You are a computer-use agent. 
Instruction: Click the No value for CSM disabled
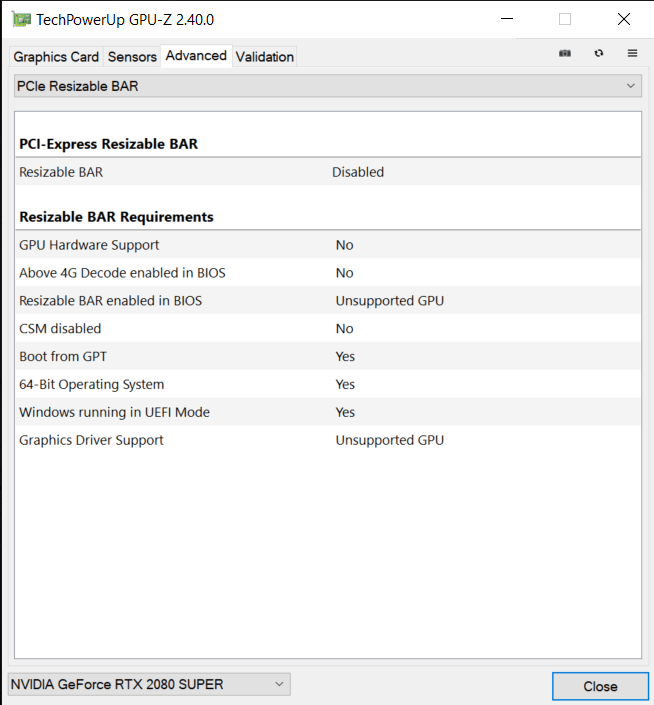tap(344, 328)
